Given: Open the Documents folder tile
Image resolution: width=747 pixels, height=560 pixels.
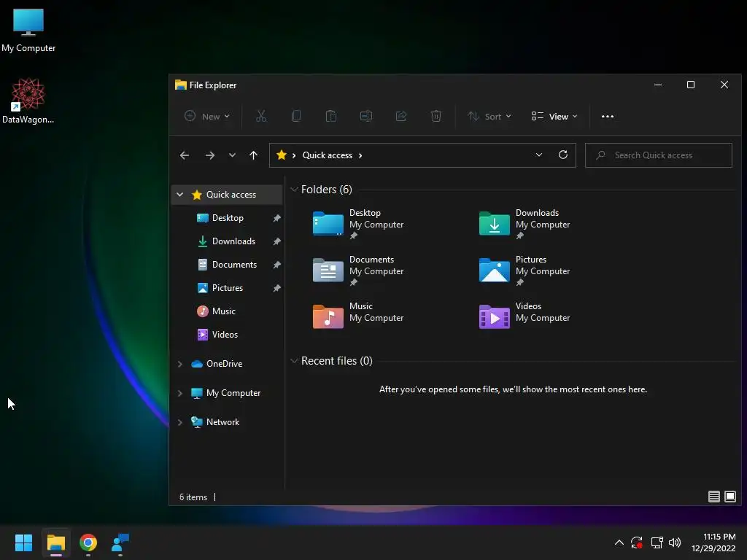Looking at the screenshot, I should [x=358, y=271].
